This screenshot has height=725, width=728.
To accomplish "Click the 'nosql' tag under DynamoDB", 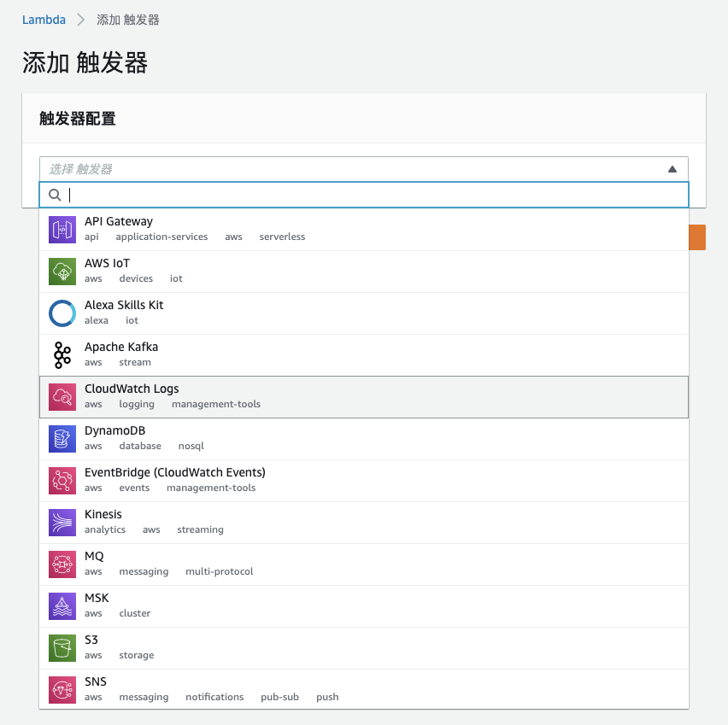I will click(191, 446).
